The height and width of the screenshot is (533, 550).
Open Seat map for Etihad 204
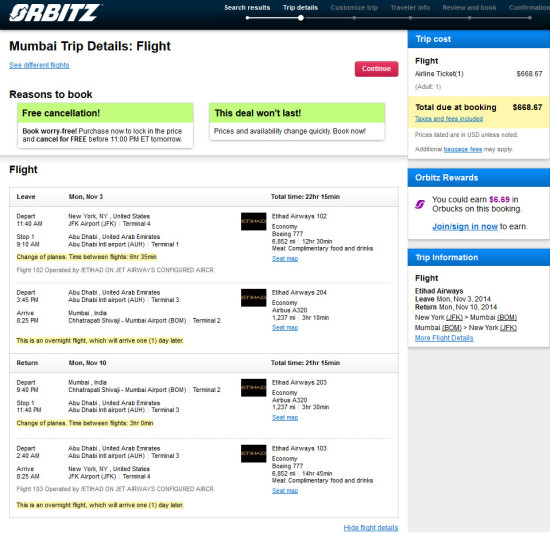pos(285,328)
